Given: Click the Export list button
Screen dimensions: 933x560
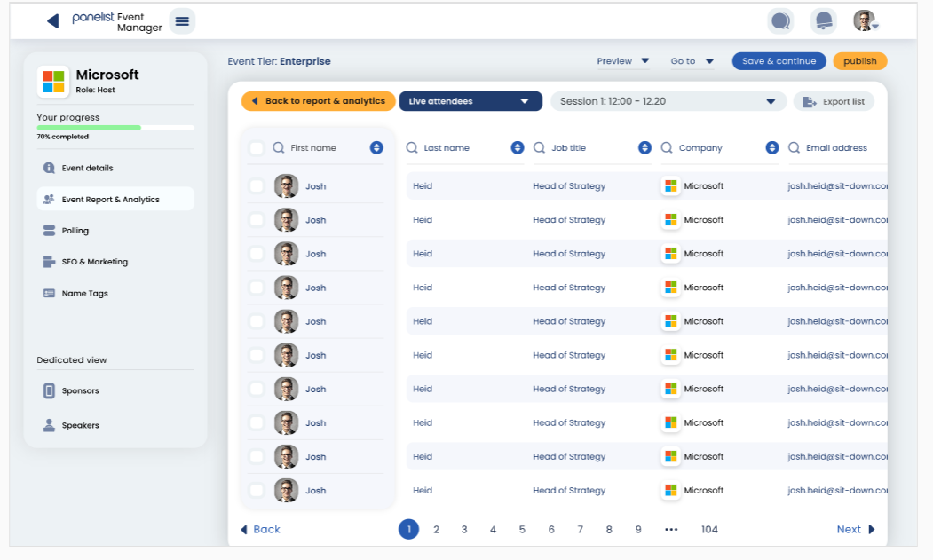Looking at the screenshot, I should [834, 102].
